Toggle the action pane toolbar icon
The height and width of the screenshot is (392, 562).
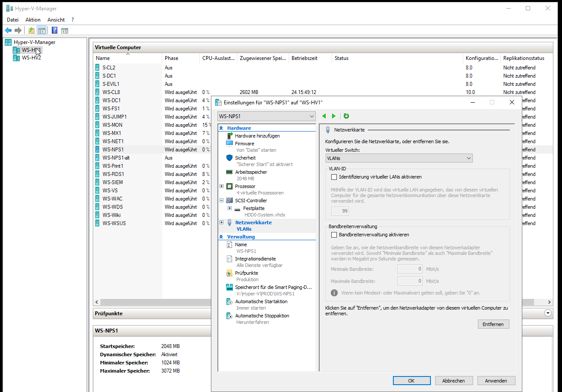pos(65,31)
